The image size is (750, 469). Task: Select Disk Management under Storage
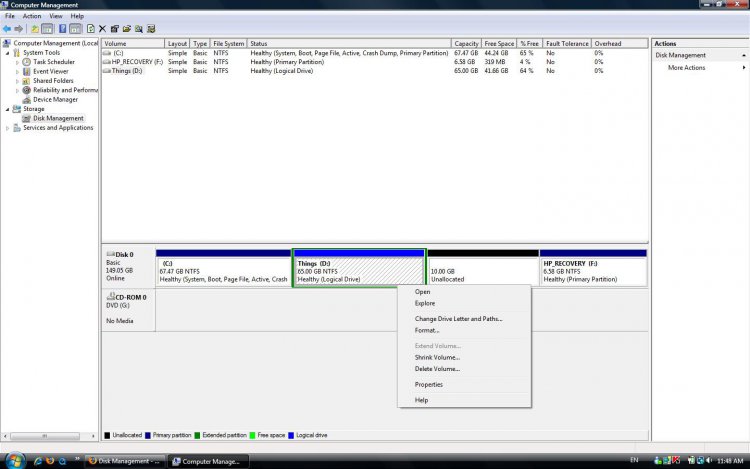(x=58, y=118)
